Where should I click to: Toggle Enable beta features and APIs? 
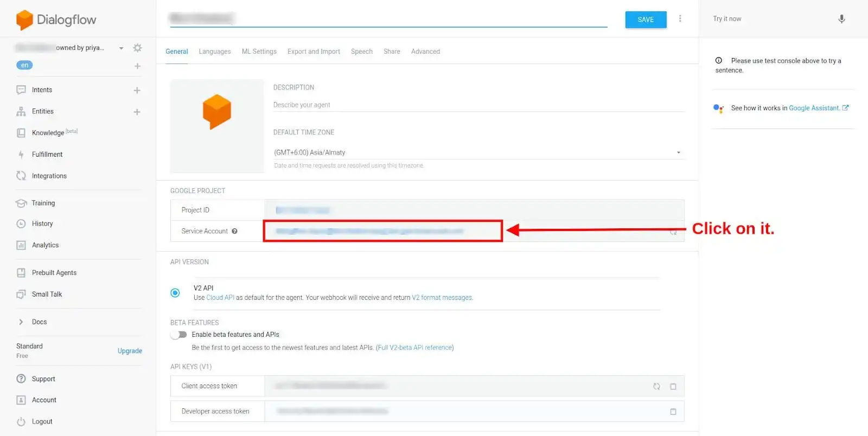178,335
